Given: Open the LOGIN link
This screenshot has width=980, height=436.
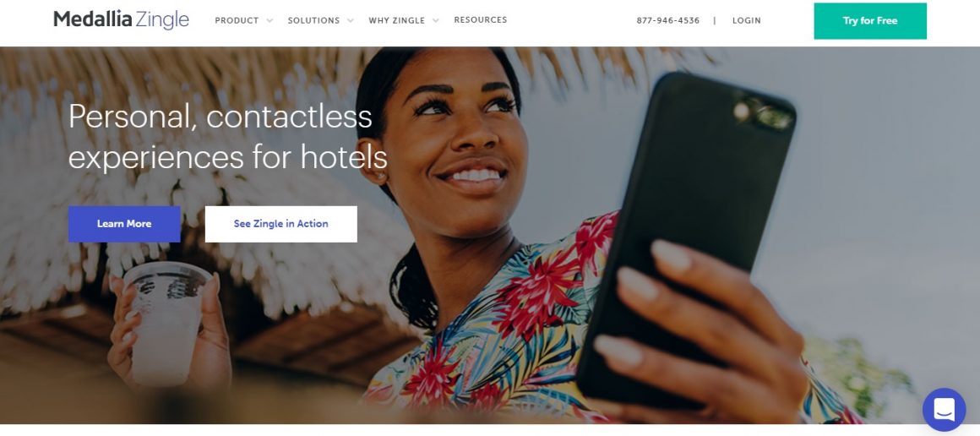Looking at the screenshot, I should point(746,20).
